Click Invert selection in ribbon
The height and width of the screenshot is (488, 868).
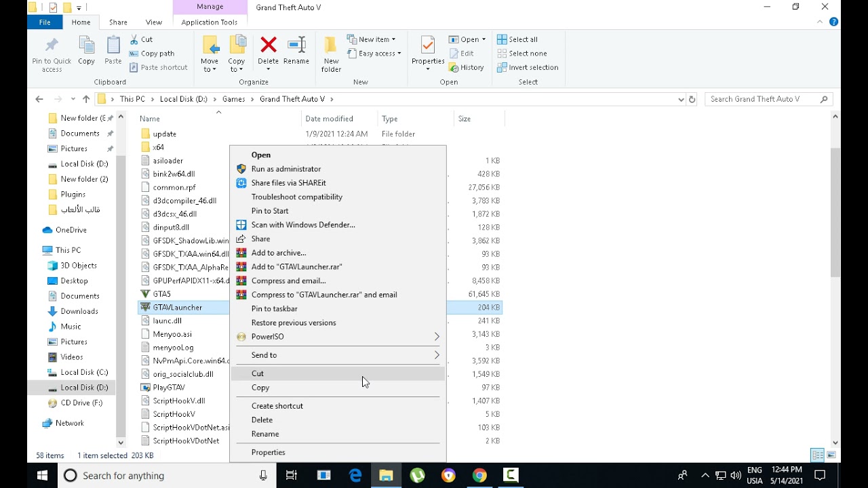point(528,68)
